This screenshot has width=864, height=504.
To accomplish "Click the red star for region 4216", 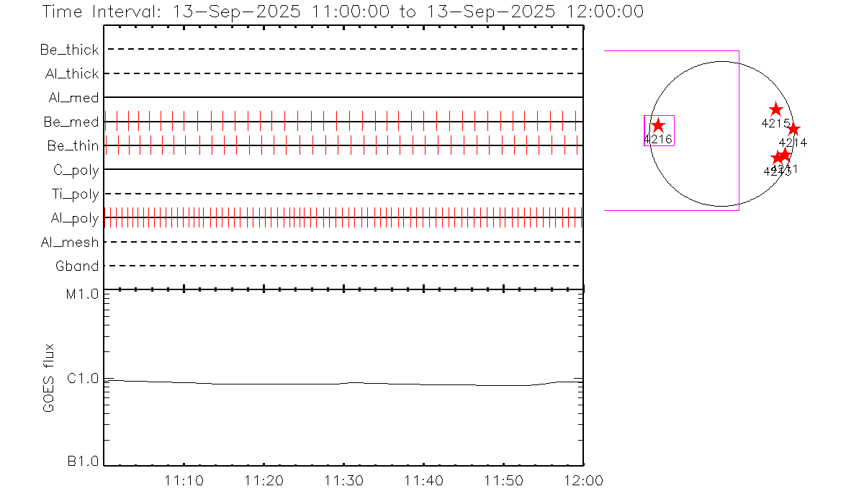I will [x=658, y=125].
